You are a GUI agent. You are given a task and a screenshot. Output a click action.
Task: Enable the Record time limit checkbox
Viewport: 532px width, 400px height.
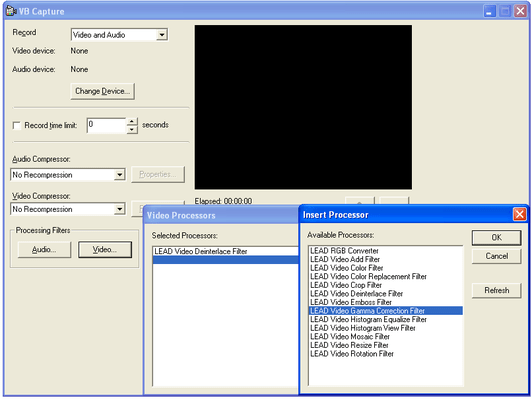click(16, 126)
